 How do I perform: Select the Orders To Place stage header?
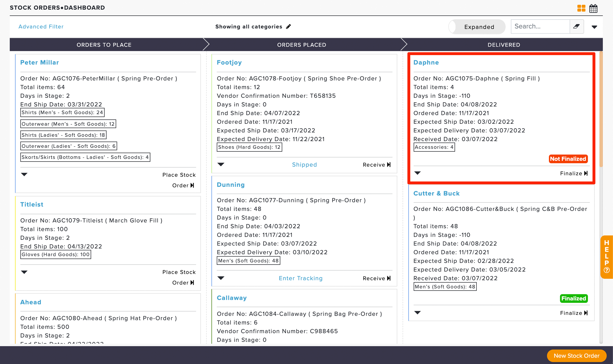[104, 45]
